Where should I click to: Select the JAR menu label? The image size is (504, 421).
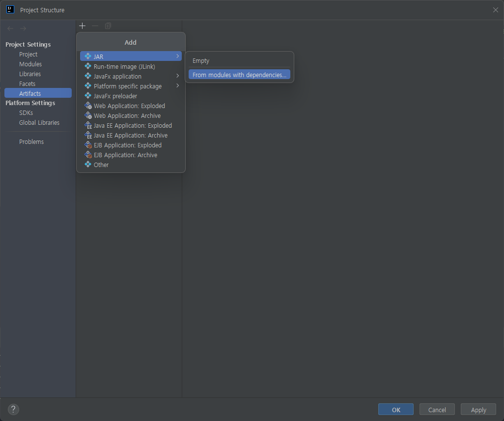point(98,56)
